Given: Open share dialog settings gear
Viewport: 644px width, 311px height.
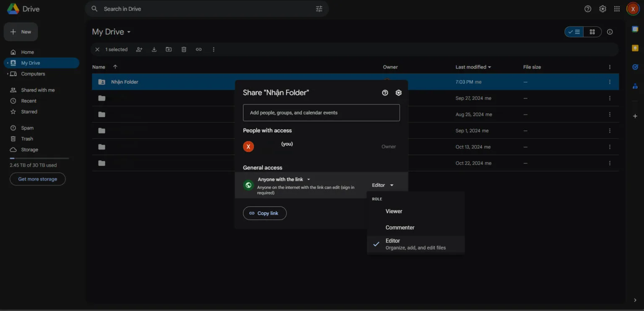Looking at the screenshot, I should click(398, 93).
